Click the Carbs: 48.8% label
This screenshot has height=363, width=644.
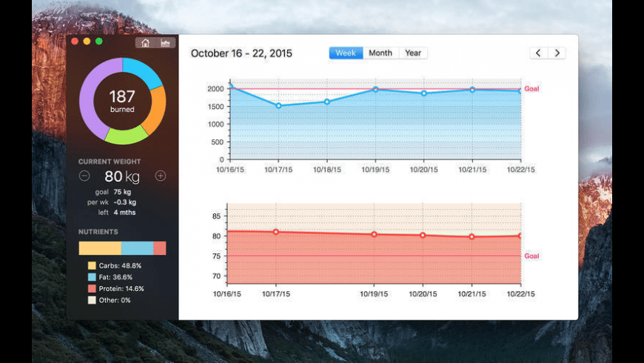120,265
